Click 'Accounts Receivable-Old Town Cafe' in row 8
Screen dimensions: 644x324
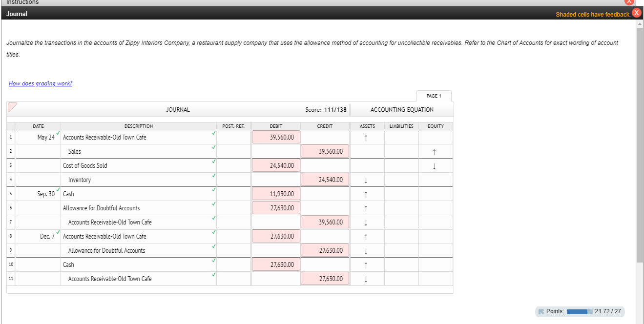click(104, 236)
